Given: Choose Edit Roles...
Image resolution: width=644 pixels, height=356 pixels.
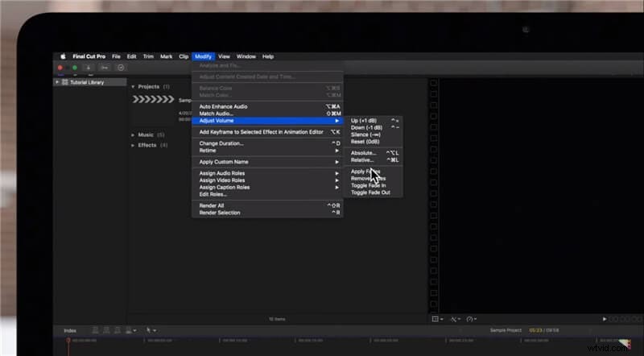Looking at the screenshot, I should 267,194.
